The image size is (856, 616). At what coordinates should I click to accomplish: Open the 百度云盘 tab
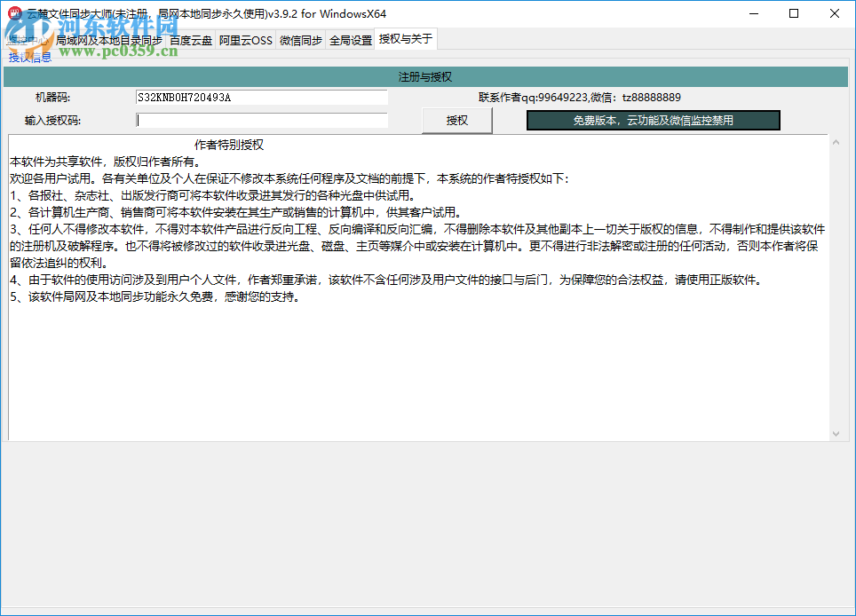coord(191,40)
